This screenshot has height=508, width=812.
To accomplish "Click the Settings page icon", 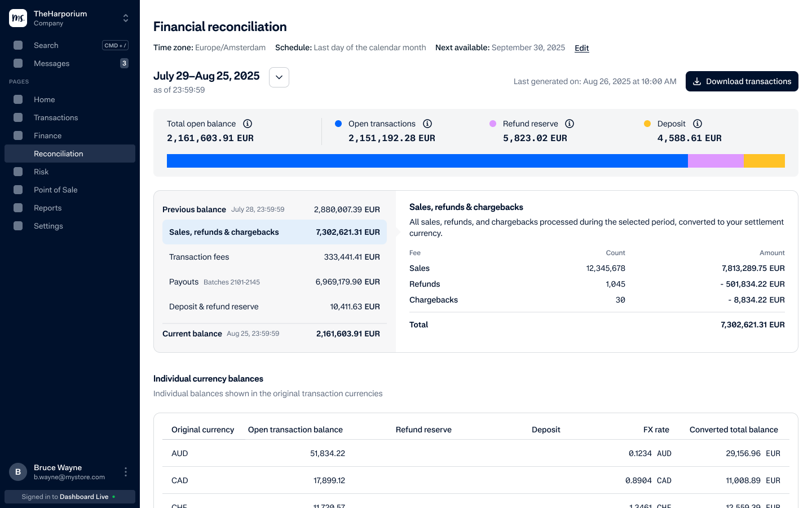I will coord(18,226).
